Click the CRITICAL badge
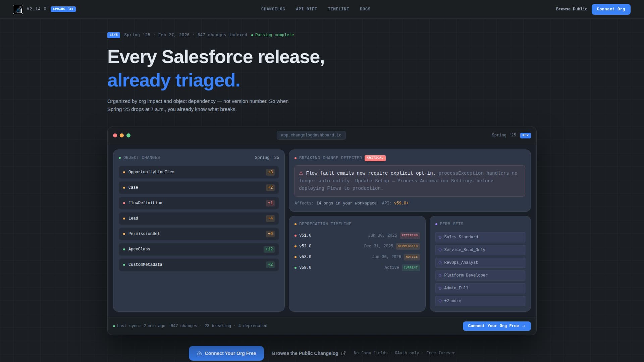The height and width of the screenshot is (362, 644). (x=375, y=158)
